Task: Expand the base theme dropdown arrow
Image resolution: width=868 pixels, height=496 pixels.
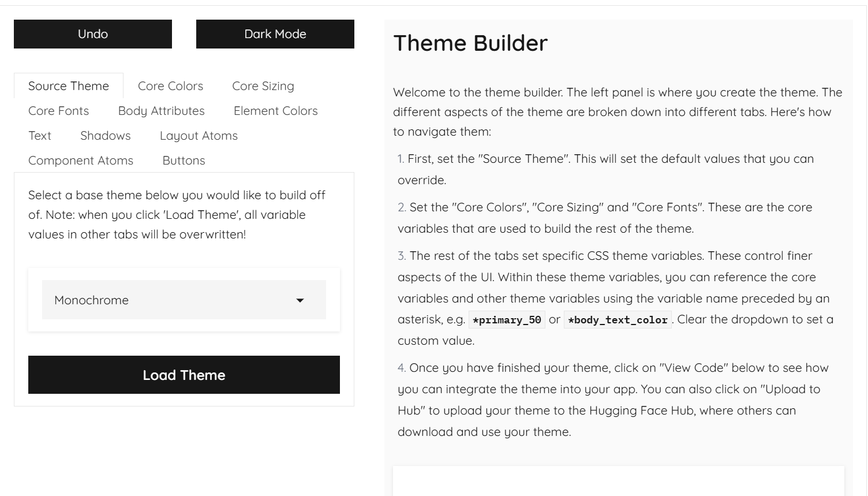Action: [x=300, y=300]
